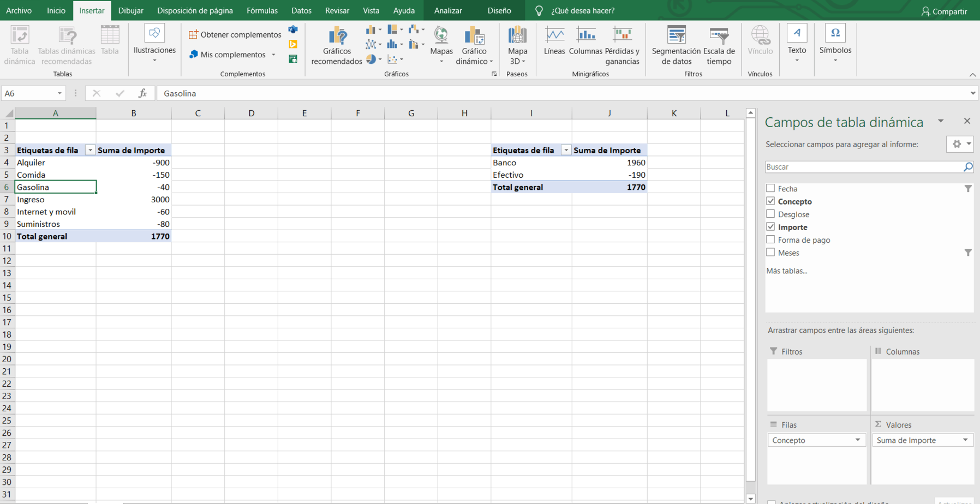The height and width of the screenshot is (504, 980).
Task: Click the Más tablas... link
Action: pos(786,271)
